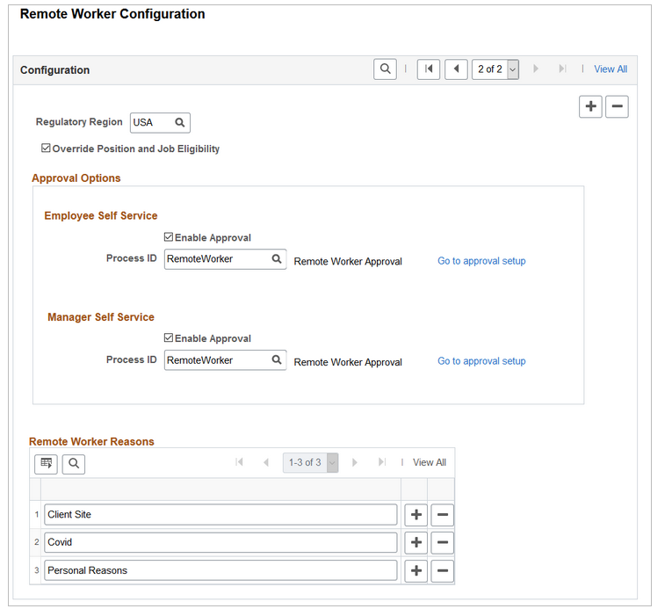Click the Personal Reasons text field
The width and height of the screenshot is (672, 616).
click(x=220, y=571)
